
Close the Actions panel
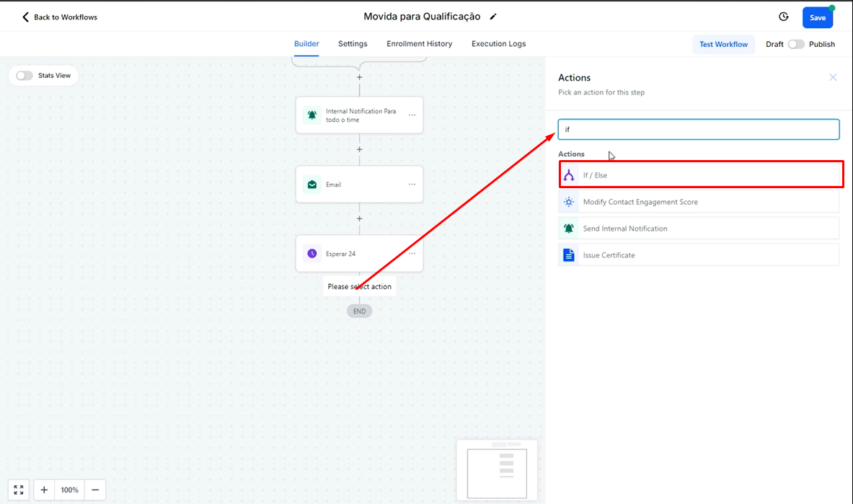pos(833,77)
